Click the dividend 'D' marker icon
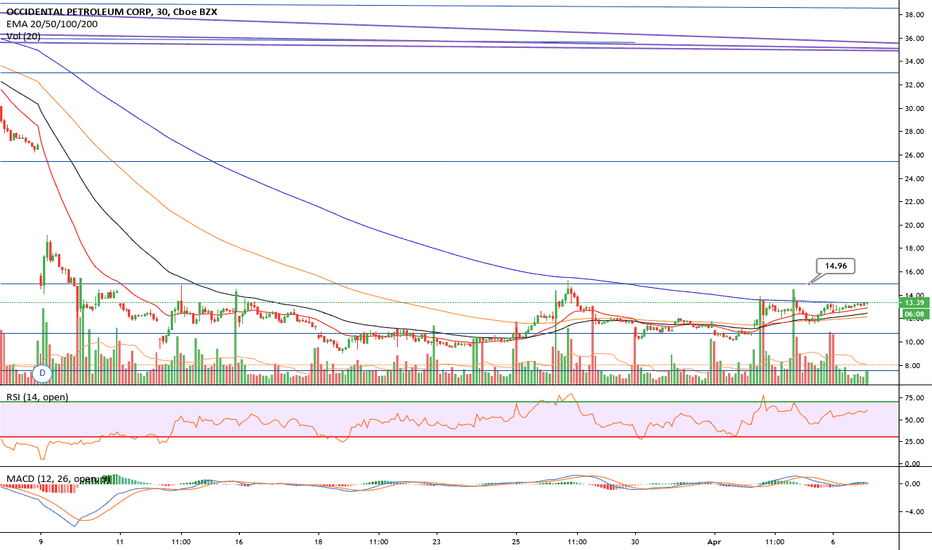Image resolution: width=932 pixels, height=550 pixels. tap(42, 373)
